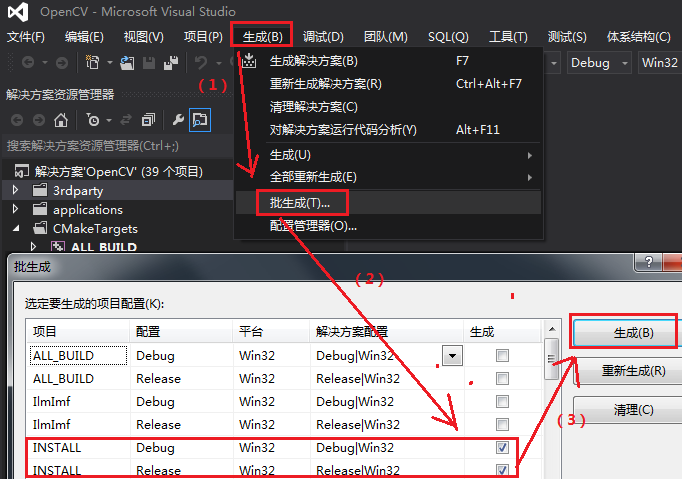Click the Undo toolbar icon

click(201, 63)
